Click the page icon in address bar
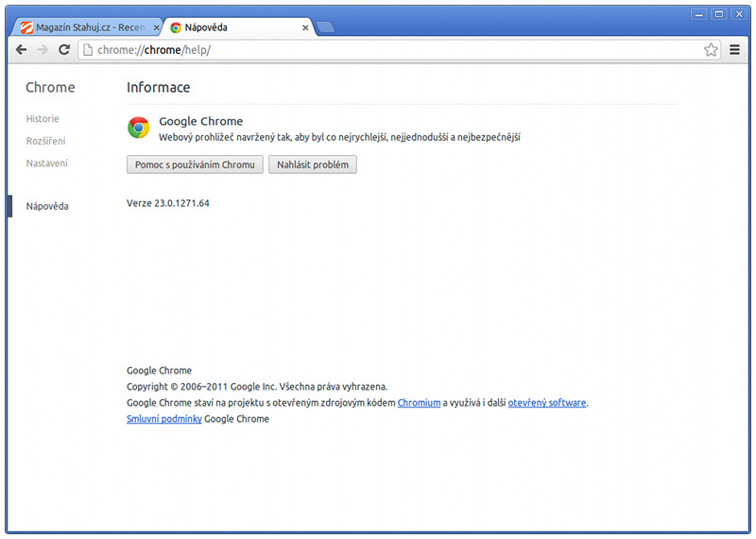This screenshot has height=539, width=756. click(88, 50)
